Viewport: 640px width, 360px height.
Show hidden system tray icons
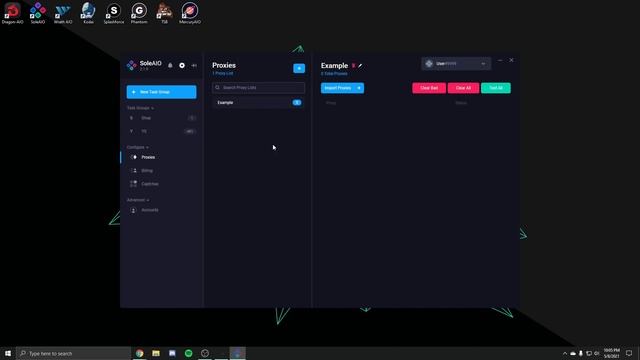pyautogui.click(x=565, y=353)
